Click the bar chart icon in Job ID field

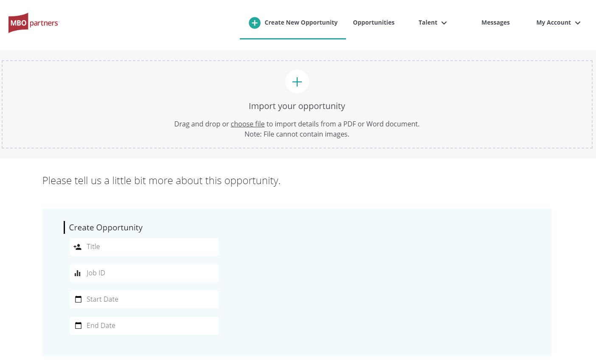[78, 273]
